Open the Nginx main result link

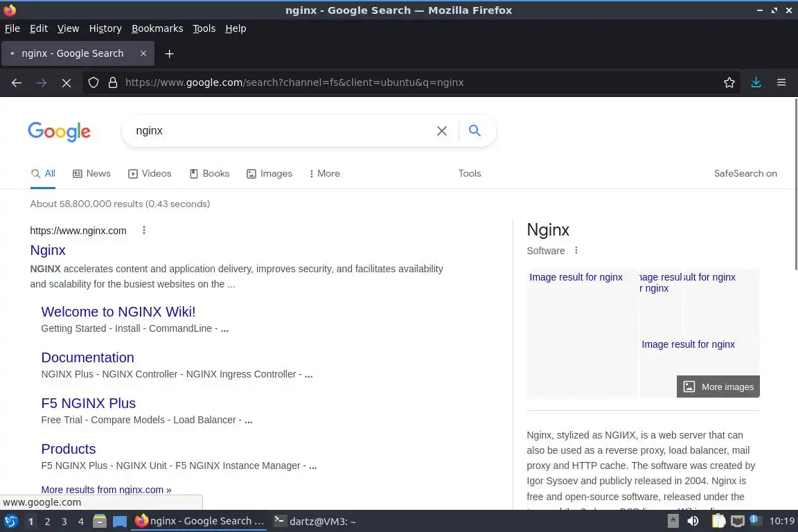(x=48, y=250)
